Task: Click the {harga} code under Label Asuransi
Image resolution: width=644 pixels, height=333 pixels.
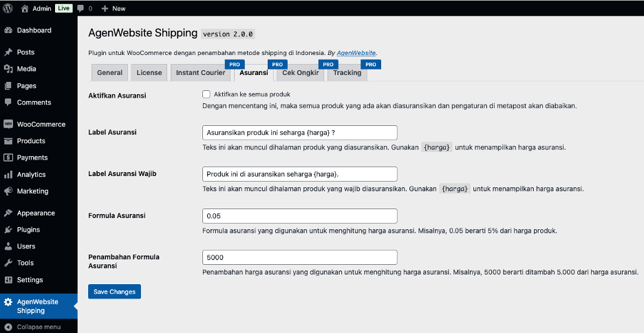Action: [437, 147]
